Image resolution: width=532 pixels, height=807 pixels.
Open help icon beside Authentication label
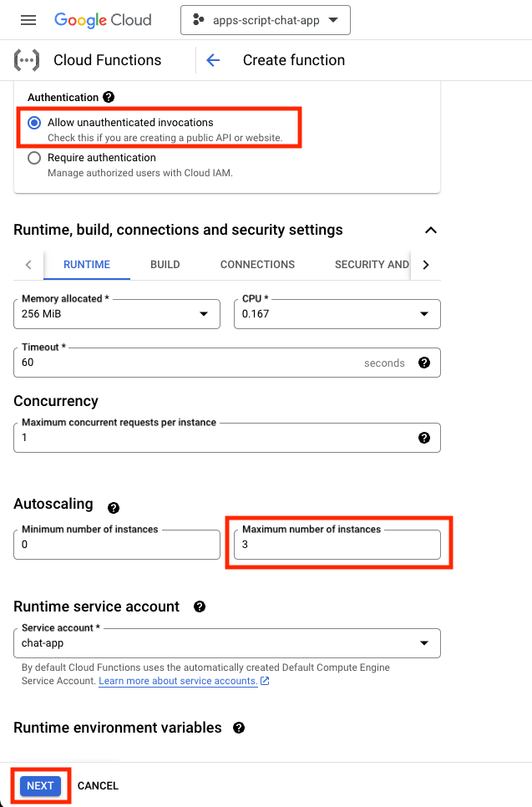coord(109,98)
